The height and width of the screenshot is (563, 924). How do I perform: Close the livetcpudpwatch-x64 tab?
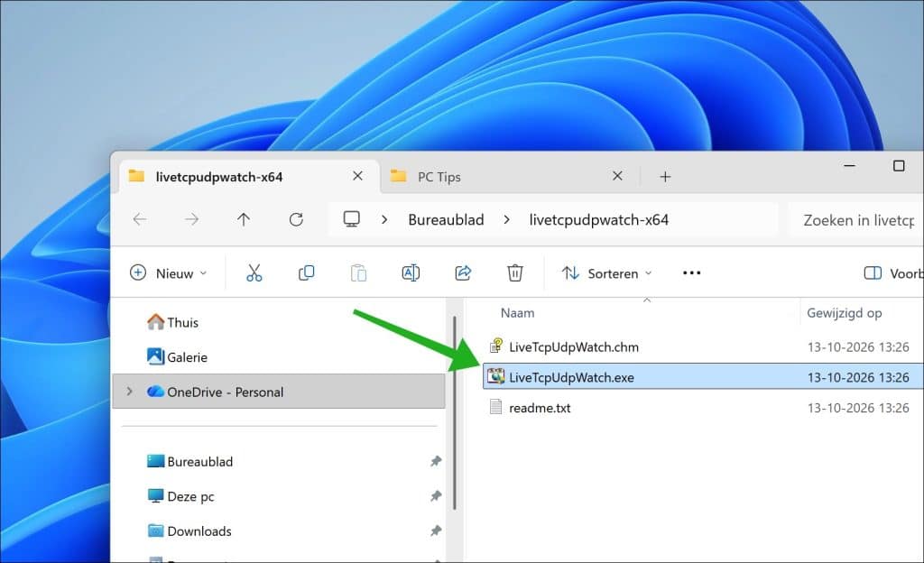pos(357,176)
